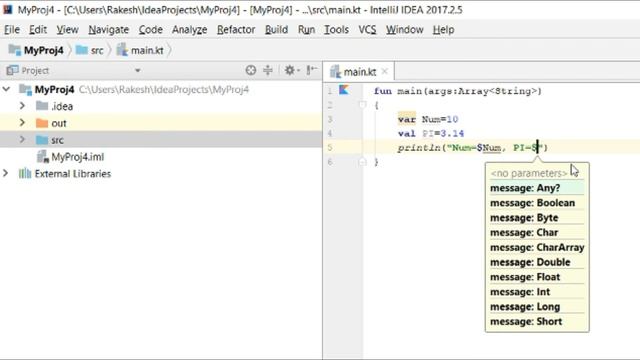Image resolution: width=640 pixels, height=360 pixels.
Task: Close the main.kt editor tab
Action: pos(384,71)
